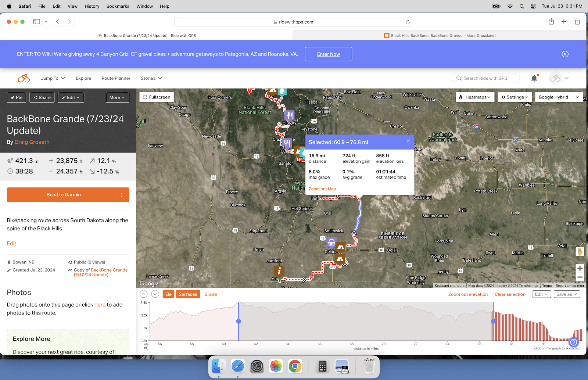Open the notifications bell
Image resolution: width=588 pixels, height=380 pixels.
tap(534, 78)
